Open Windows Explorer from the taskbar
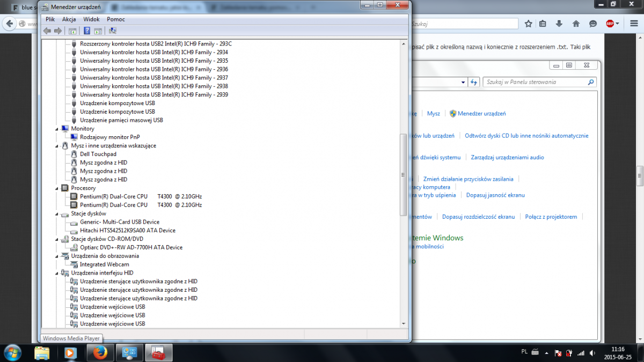Image resolution: width=644 pixels, height=362 pixels. tap(42, 353)
